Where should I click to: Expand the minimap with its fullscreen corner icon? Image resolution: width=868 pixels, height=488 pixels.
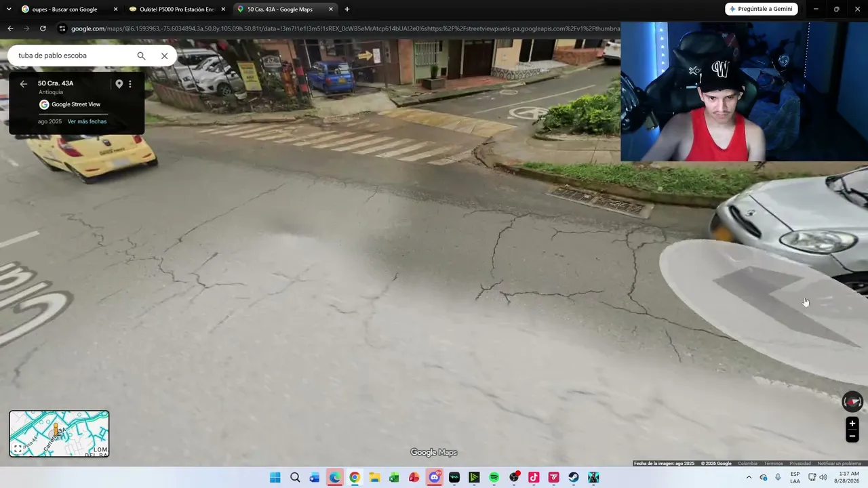point(18,449)
